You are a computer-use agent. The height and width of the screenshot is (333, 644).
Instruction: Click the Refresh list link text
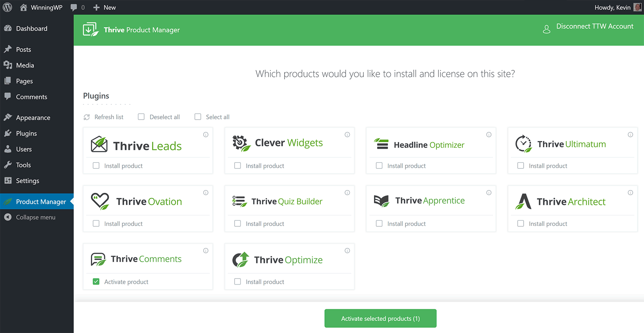(109, 117)
